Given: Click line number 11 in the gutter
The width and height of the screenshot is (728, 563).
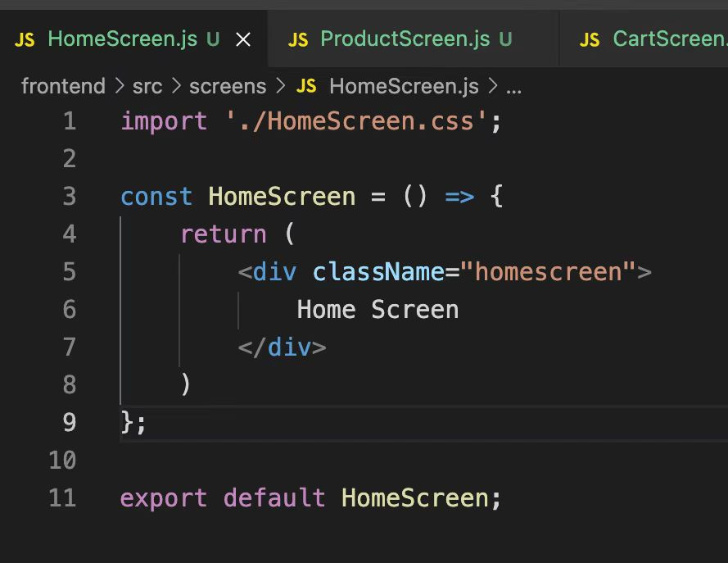Looking at the screenshot, I should (x=63, y=497).
